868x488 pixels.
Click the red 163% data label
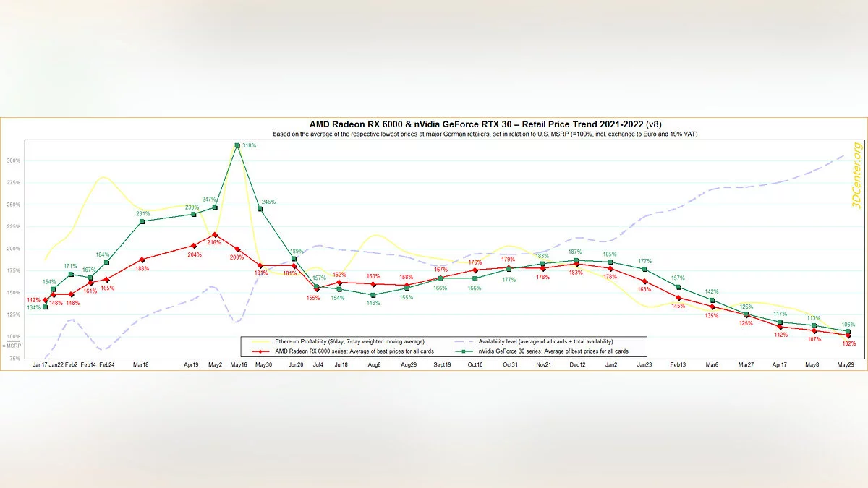pyautogui.click(x=644, y=289)
